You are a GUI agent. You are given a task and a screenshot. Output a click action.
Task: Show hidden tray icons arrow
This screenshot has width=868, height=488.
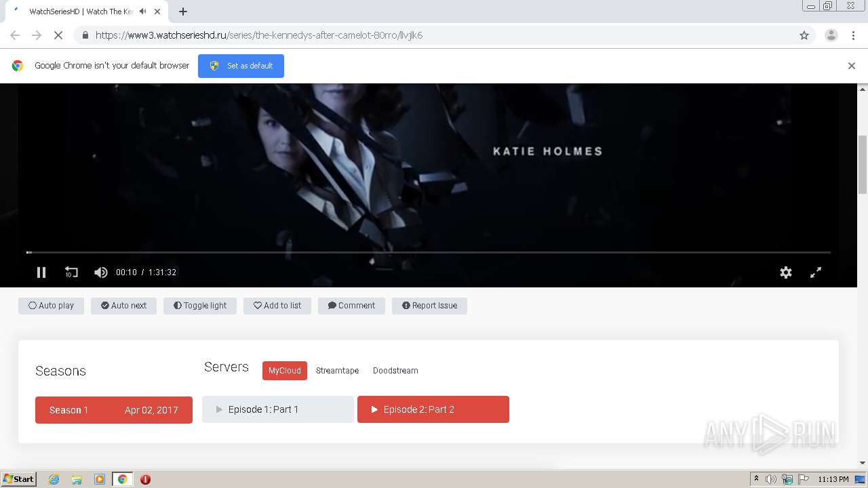coord(756,479)
